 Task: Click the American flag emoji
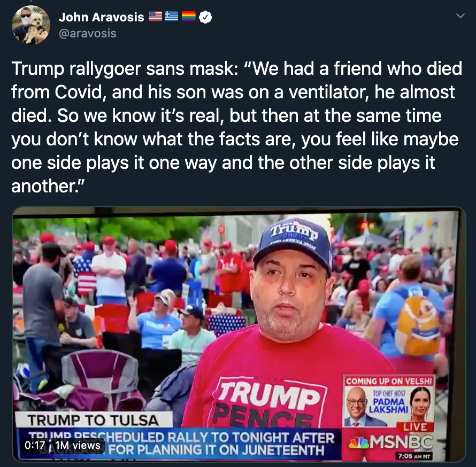click(155, 17)
